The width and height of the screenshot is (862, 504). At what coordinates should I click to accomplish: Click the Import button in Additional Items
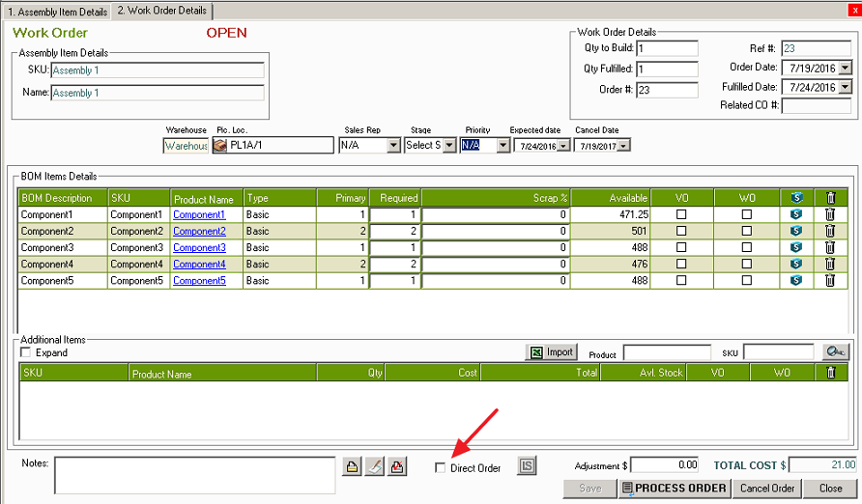click(x=551, y=352)
